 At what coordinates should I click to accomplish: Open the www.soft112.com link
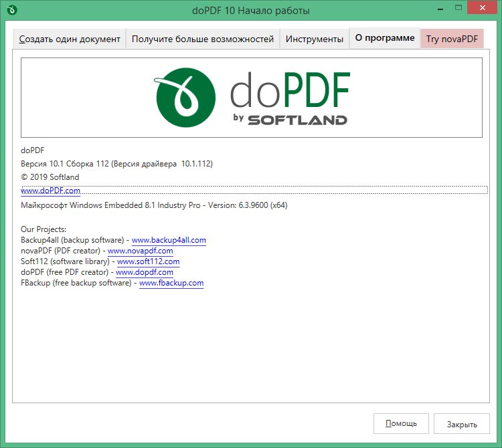[148, 261]
